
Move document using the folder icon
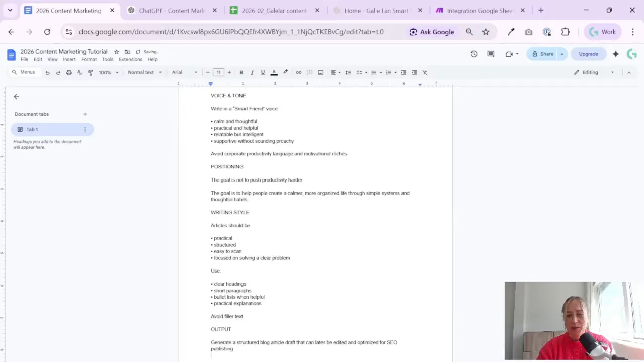point(127,52)
